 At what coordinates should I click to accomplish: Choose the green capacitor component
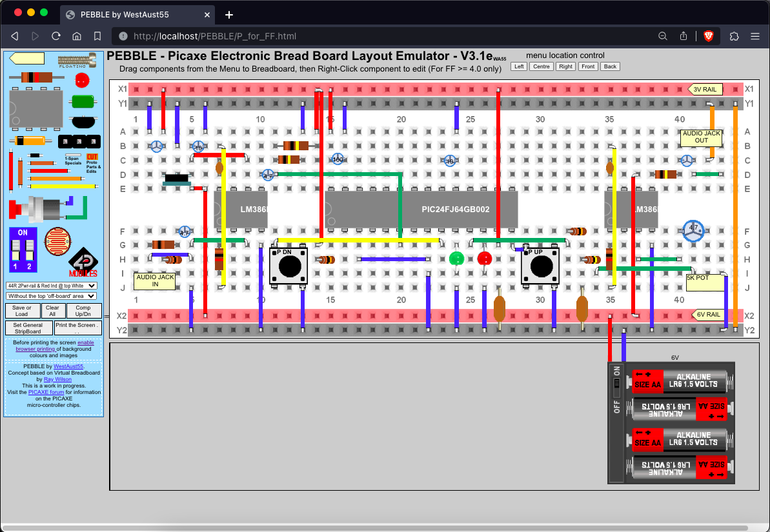(x=82, y=101)
